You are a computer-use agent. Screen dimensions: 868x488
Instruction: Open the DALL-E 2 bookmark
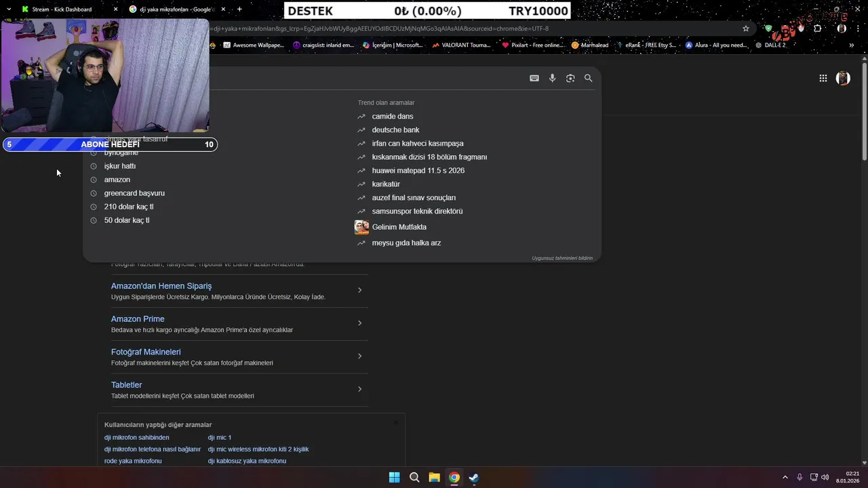point(770,45)
